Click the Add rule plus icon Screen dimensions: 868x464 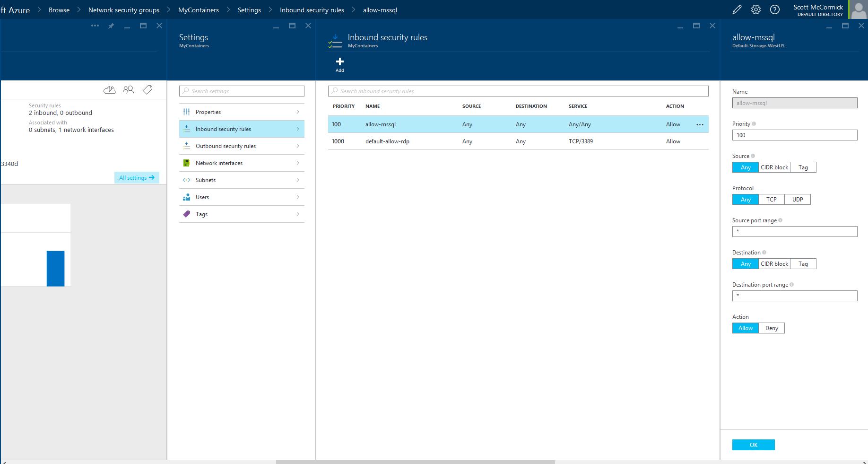click(339, 62)
